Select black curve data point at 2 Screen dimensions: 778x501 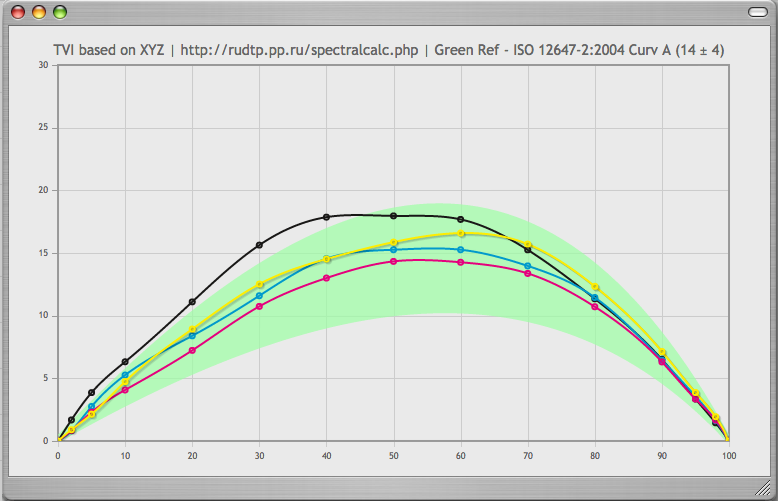point(71,420)
